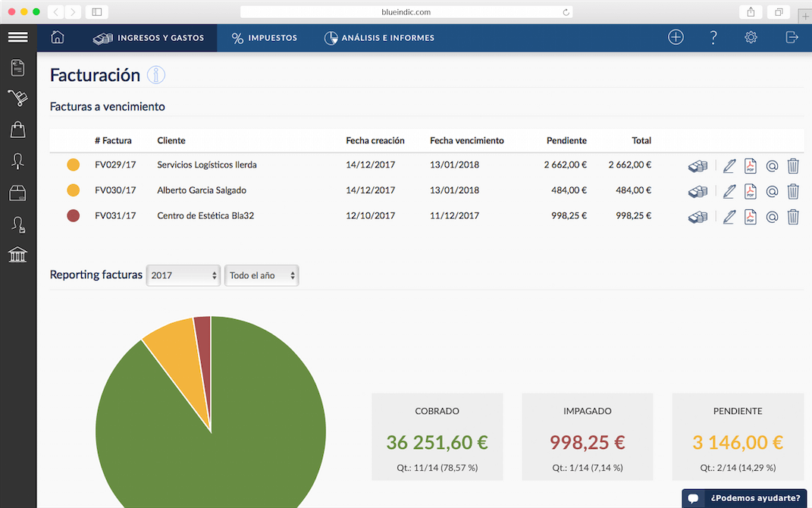The height and width of the screenshot is (508, 812).
Task: Open the shopping bag sidebar icon
Action: 17,130
